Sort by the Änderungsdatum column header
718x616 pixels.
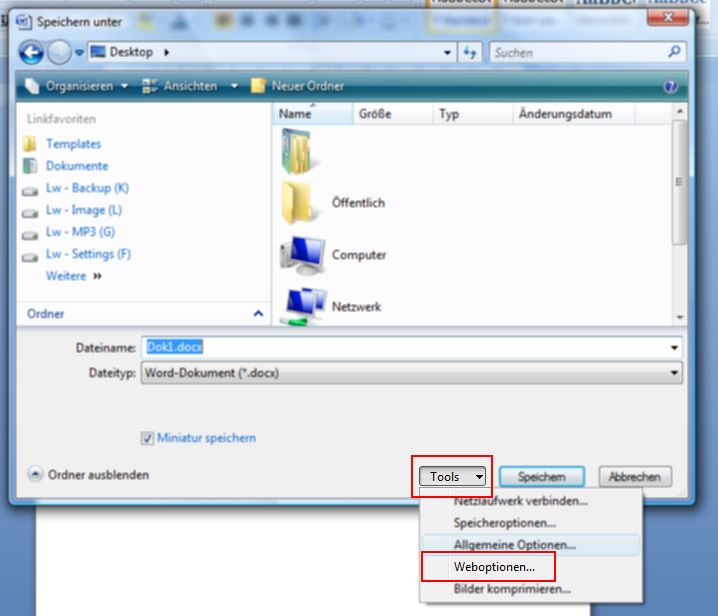coord(574,114)
